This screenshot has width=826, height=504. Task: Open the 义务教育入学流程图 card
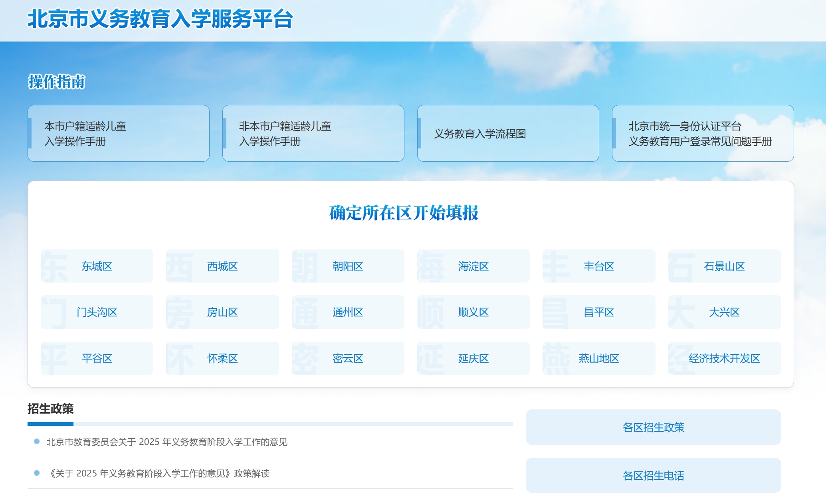[508, 133]
